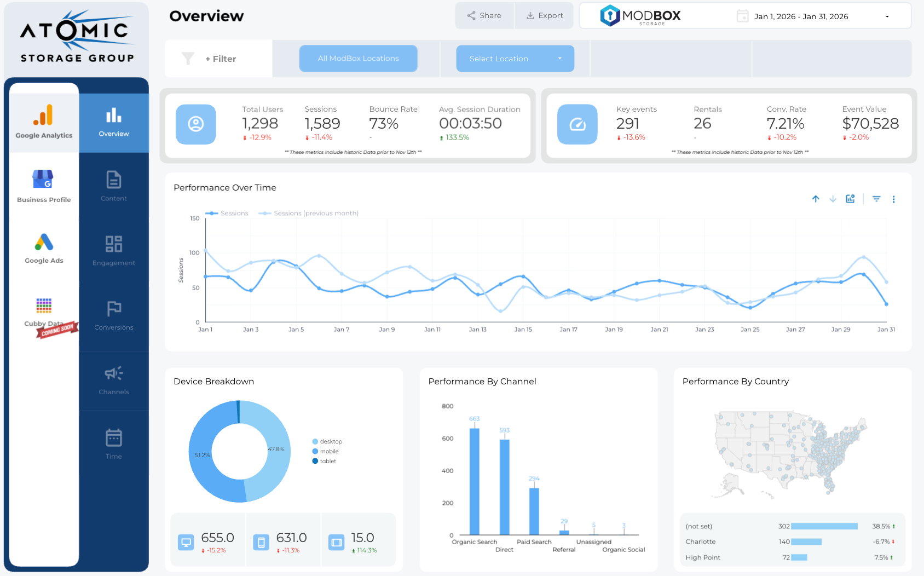Open the Time section in the navigation
The image size is (924, 576).
(113, 443)
